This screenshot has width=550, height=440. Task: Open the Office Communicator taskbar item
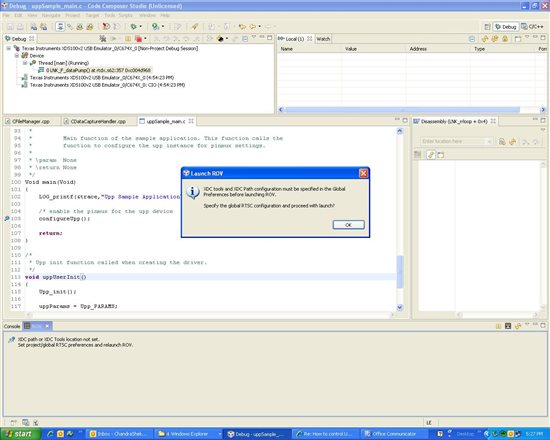tap(394, 434)
